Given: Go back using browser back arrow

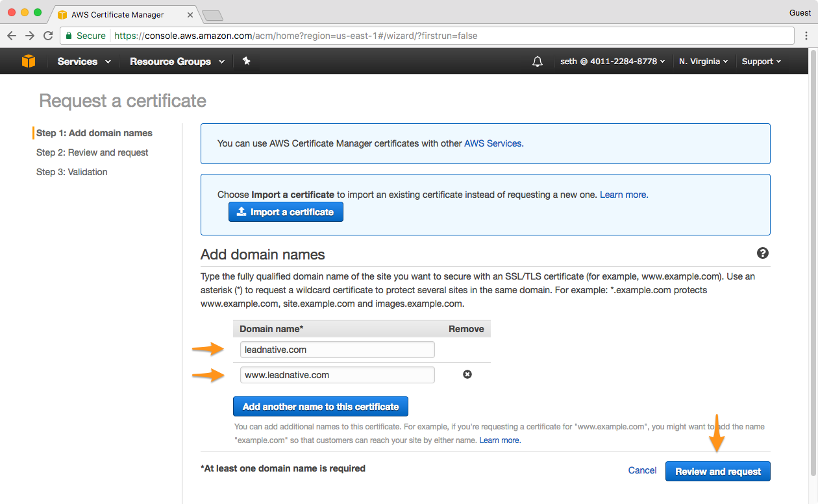Looking at the screenshot, I should [x=12, y=36].
